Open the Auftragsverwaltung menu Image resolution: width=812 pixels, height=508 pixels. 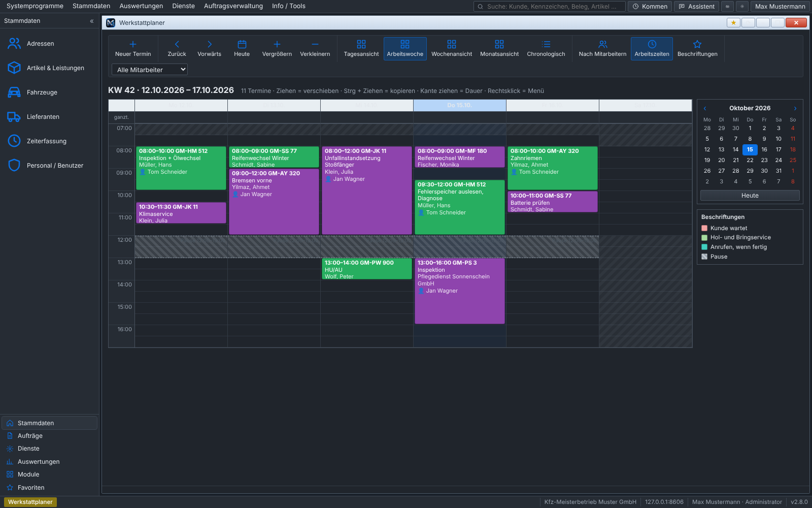click(x=233, y=6)
